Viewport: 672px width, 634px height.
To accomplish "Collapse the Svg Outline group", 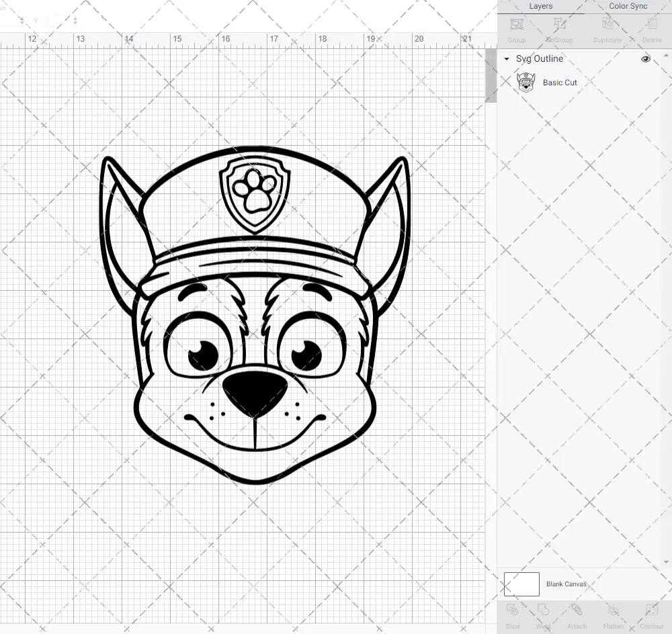I will (x=506, y=58).
